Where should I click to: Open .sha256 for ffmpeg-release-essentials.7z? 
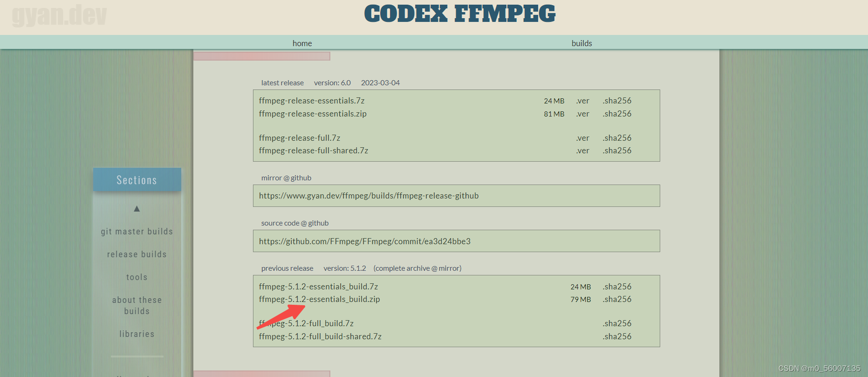click(x=617, y=101)
